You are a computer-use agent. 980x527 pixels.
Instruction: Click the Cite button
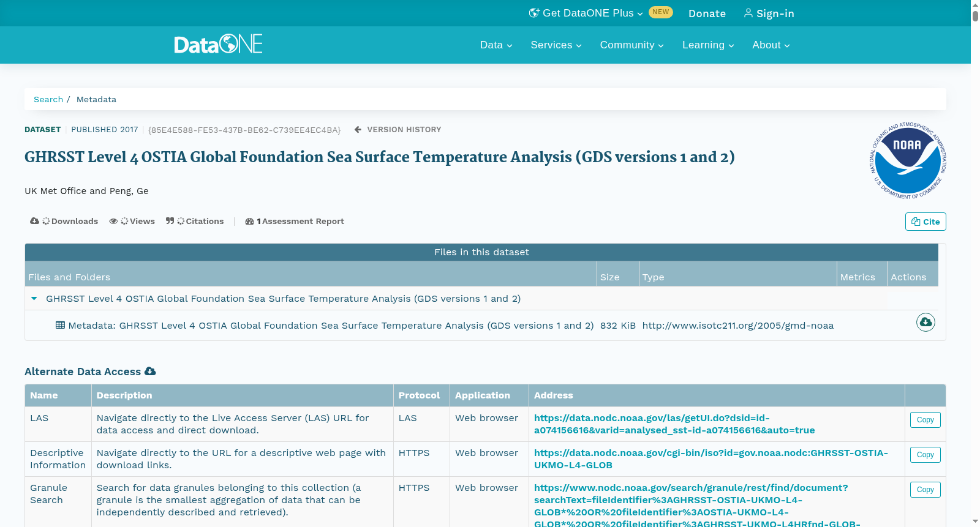click(x=925, y=222)
